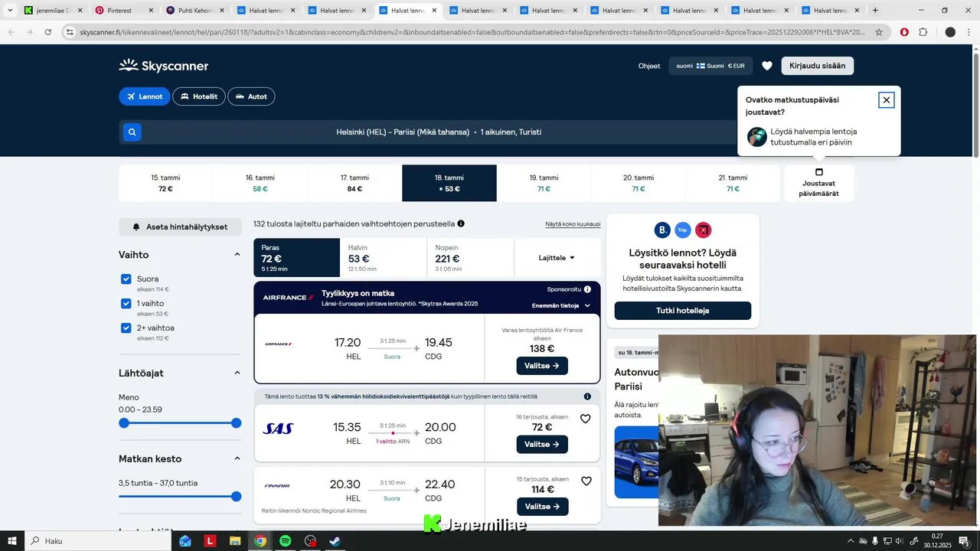Screen dimensions: 980x551
Task: Close the flexible dates popup
Action: (886, 100)
